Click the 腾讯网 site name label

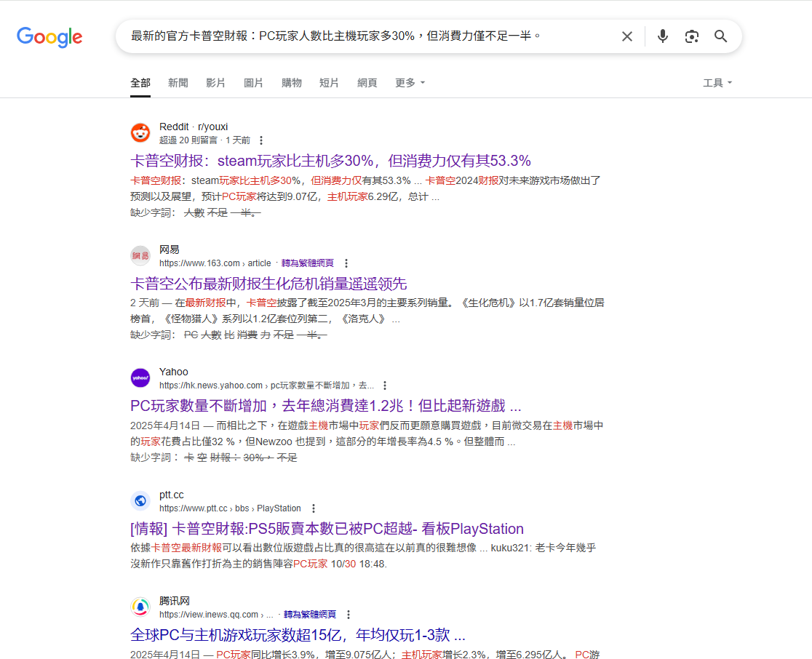coord(175,601)
